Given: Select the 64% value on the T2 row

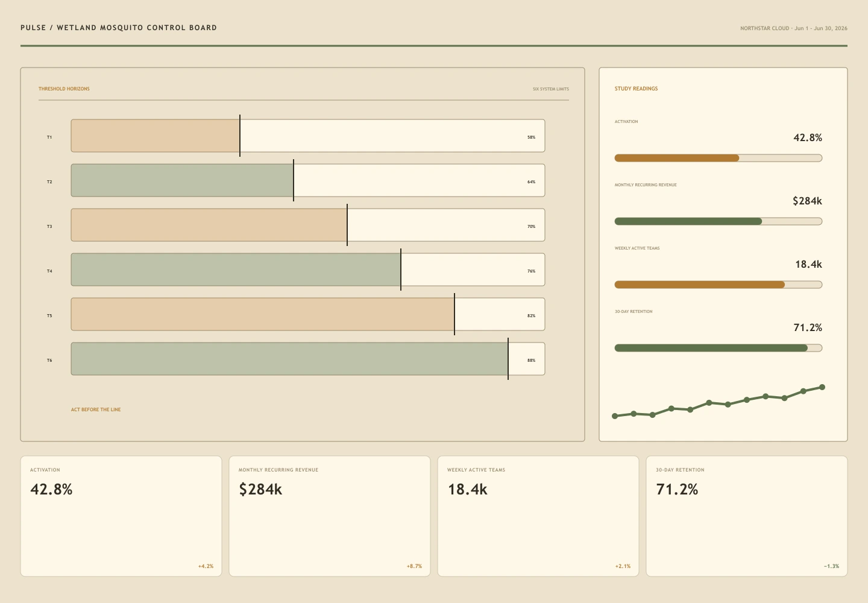Looking at the screenshot, I should [x=531, y=182].
